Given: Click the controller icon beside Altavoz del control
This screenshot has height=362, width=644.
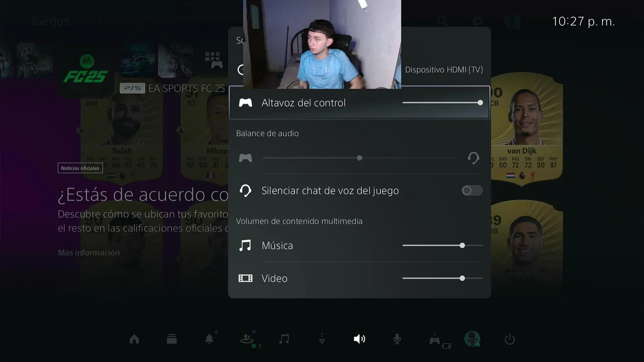Looking at the screenshot, I should pos(246,103).
